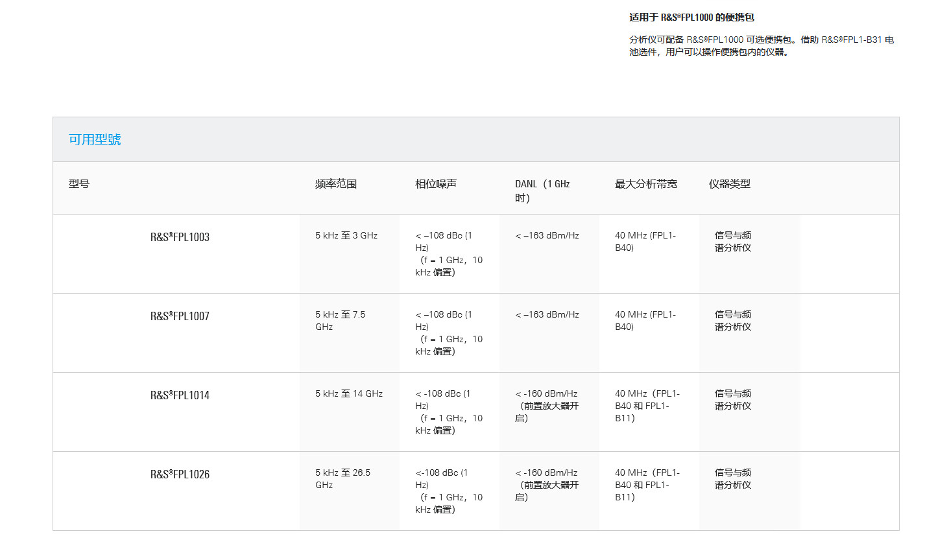Image resolution: width=936 pixels, height=560 pixels.
Task: Open the R&S FPL1007 model link
Action: coord(180,316)
